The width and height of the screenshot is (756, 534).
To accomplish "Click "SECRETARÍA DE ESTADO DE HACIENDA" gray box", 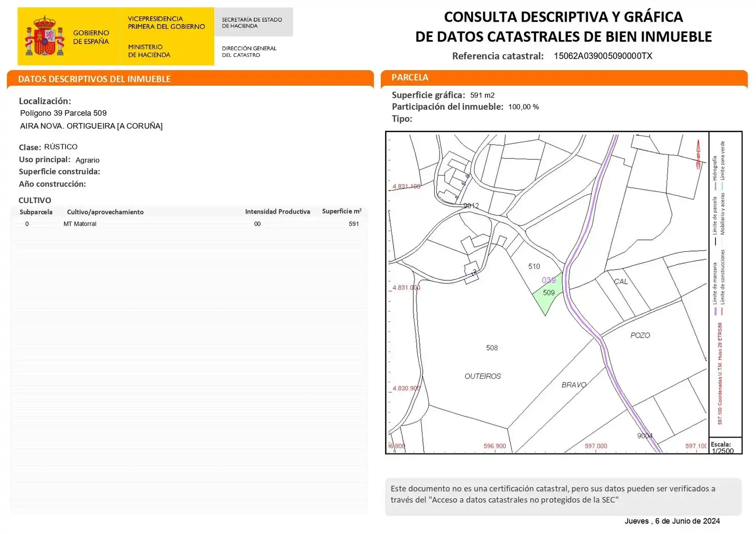I will pyautogui.click(x=253, y=22).
